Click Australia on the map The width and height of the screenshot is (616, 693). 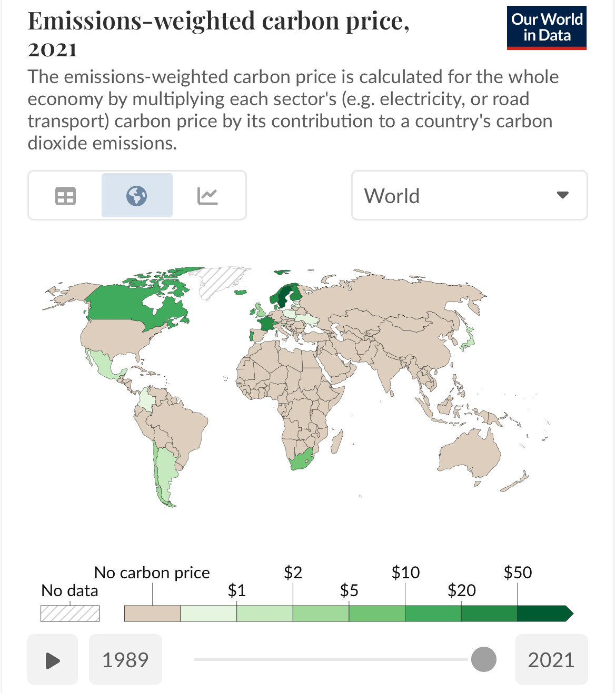click(469, 454)
